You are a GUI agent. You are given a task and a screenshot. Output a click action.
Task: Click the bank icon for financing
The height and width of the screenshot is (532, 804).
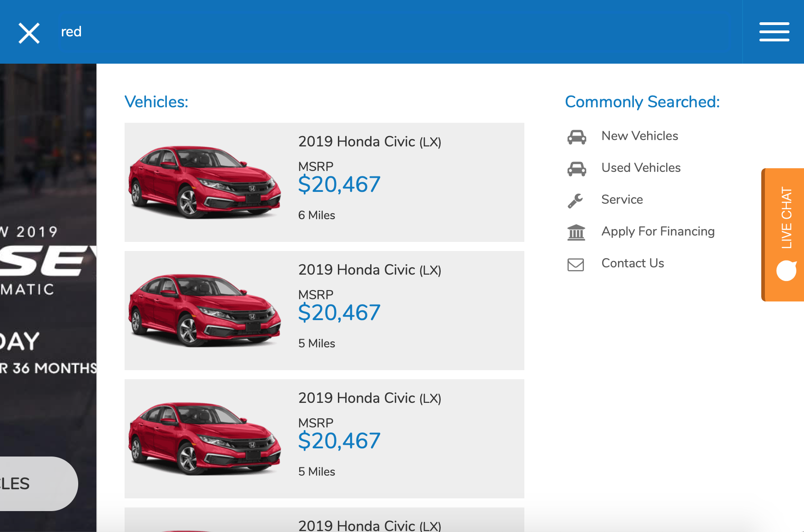[576, 232]
